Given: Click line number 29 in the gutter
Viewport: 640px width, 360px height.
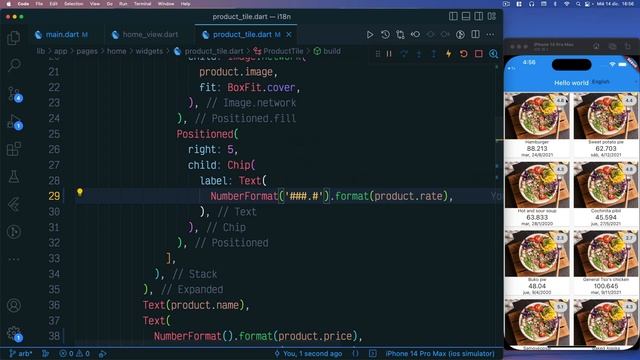Looking at the screenshot, I should pos(54,196).
